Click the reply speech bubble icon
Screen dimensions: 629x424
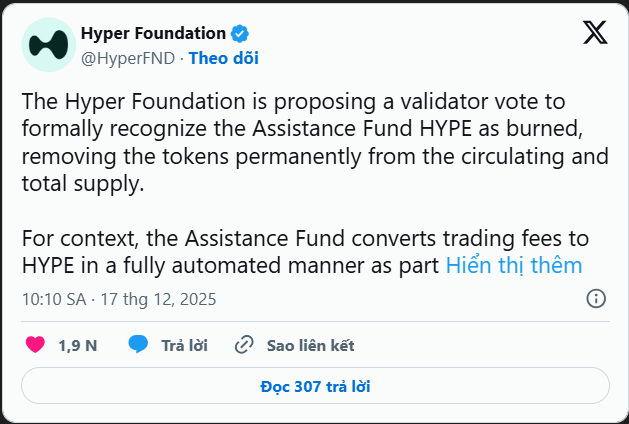[138, 345]
